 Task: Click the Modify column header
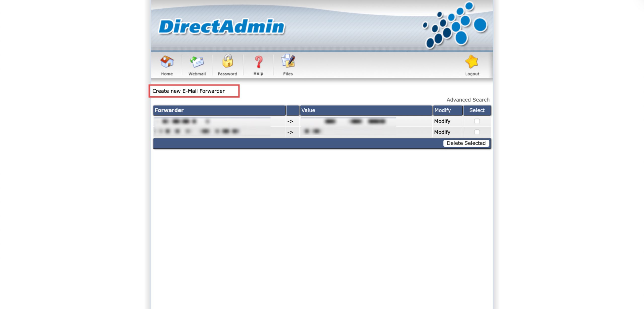[x=442, y=110]
